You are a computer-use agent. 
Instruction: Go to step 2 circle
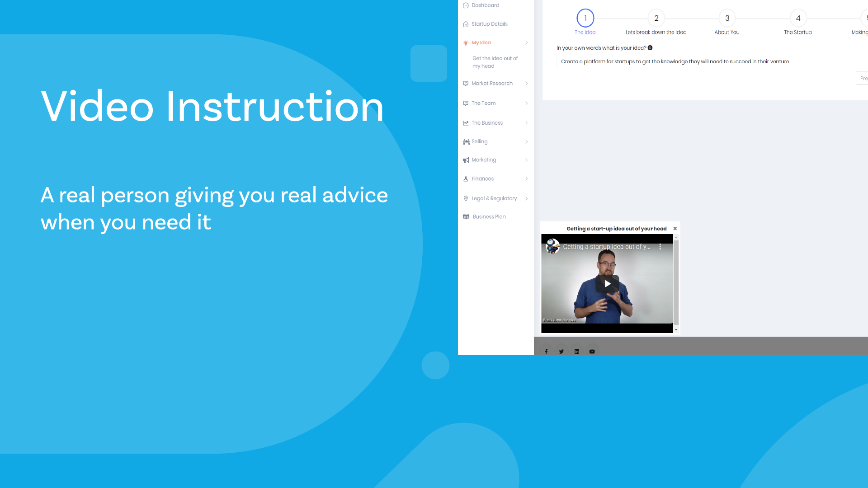[x=656, y=18]
